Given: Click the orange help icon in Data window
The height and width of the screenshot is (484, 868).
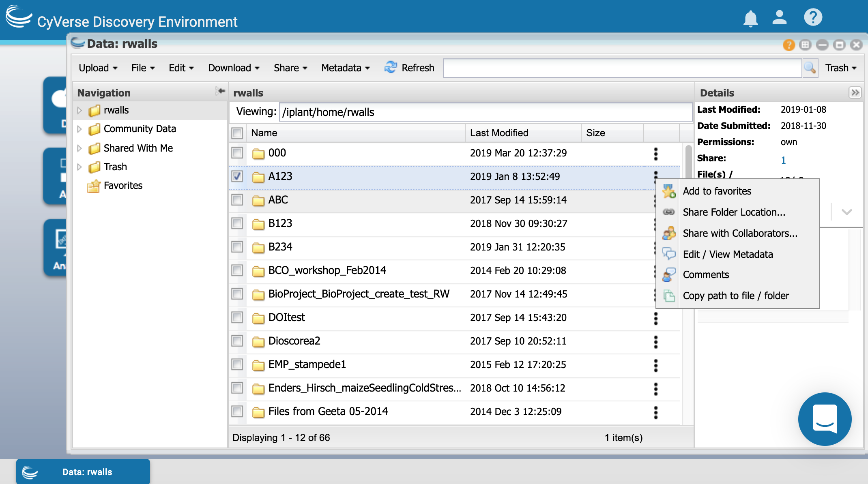Looking at the screenshot, I should [789, 45].
